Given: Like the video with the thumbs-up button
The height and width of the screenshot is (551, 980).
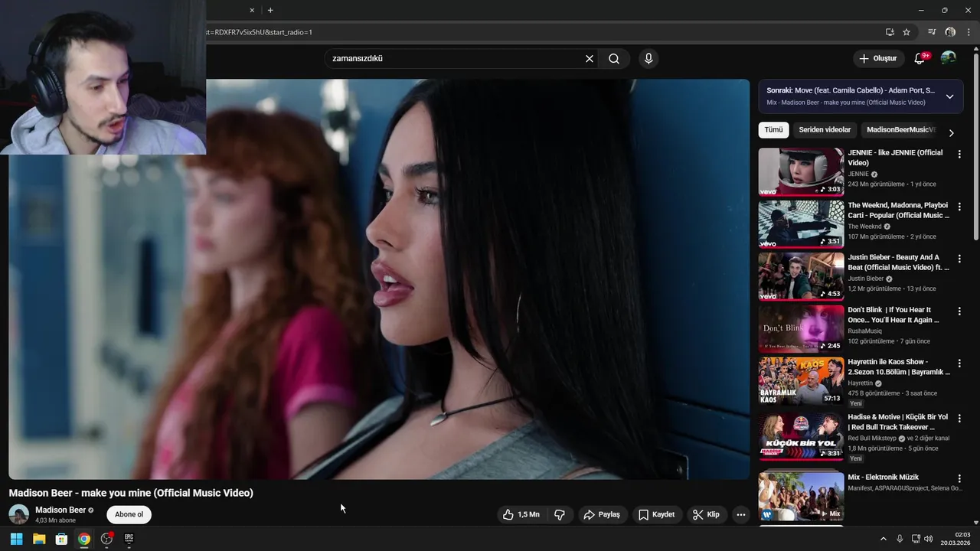Looking at the screenshot, I should point(521,515).
